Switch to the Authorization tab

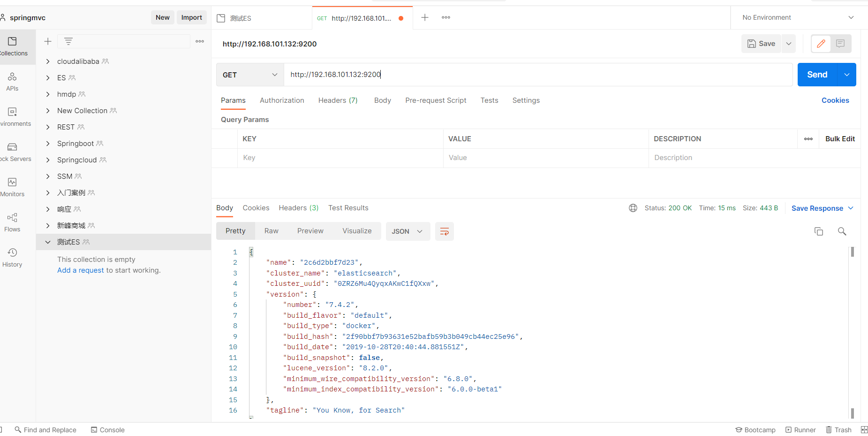[x=282, y=100]
